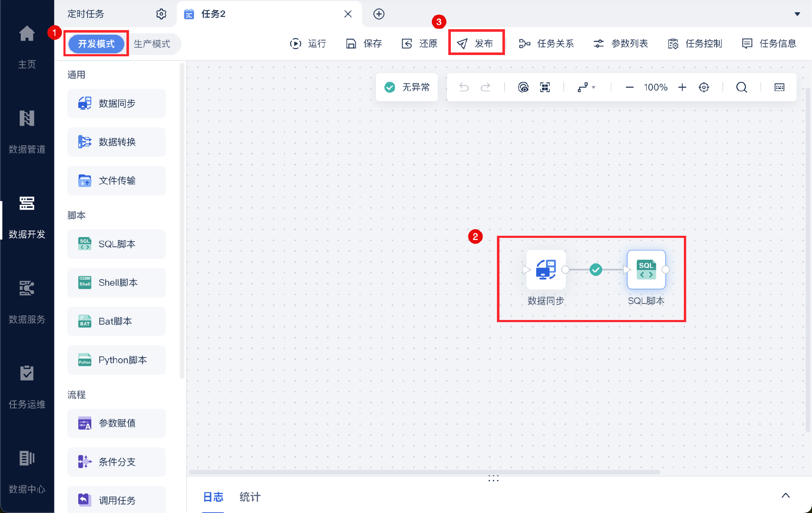Expand the connection line style dropdown
The image size is (812, 513).
587,87
